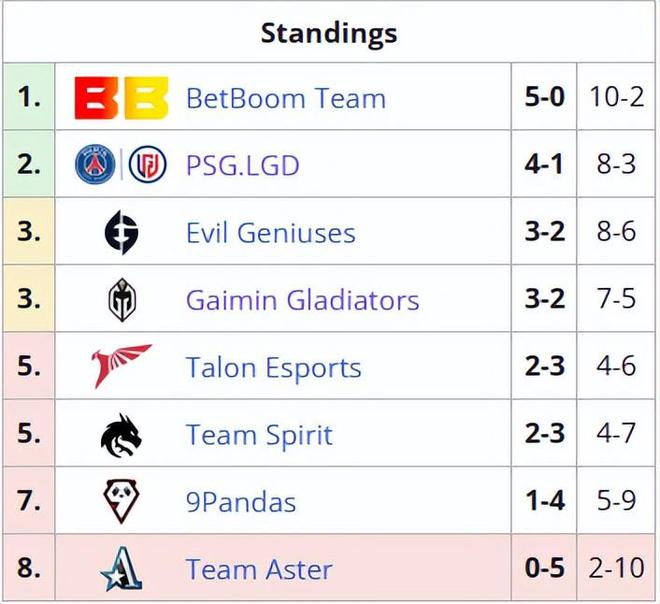Click the Team Aster star logo
Image resolution: width=660 pixels, height=604 pixels.
point(122,568)
